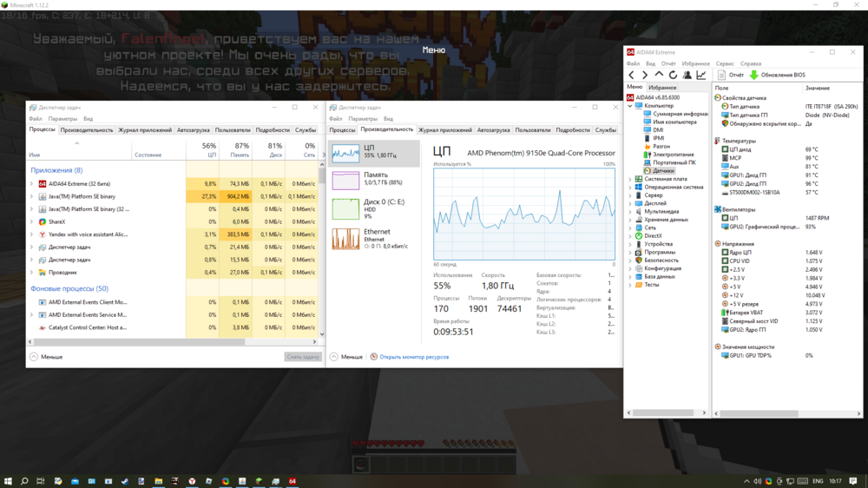Sort processes by Память column
868x488 pixels.
click(x=236, y=149)
